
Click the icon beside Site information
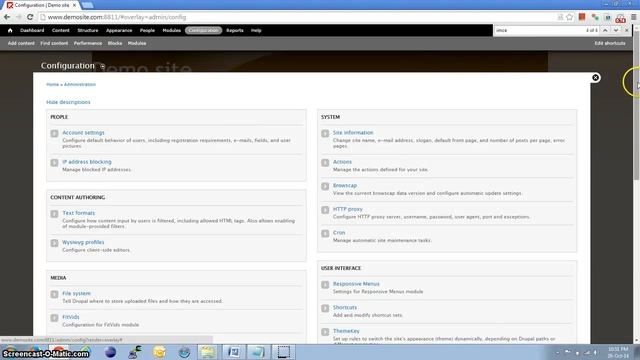325,133
